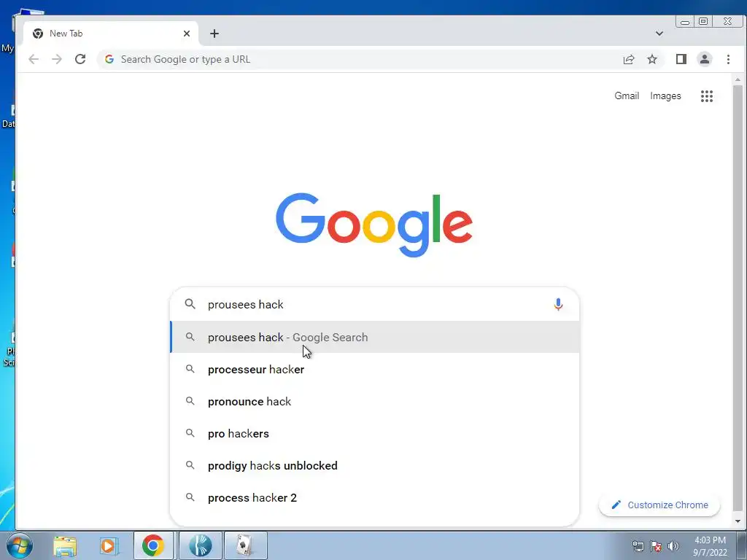
Task: Click the browser forward arrow
Action: tap(57, 59)
